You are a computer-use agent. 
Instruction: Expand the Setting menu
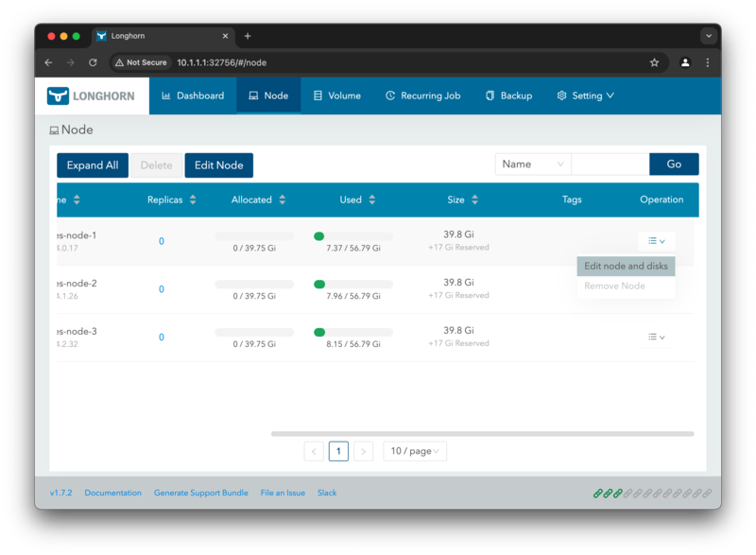[585, 95]
